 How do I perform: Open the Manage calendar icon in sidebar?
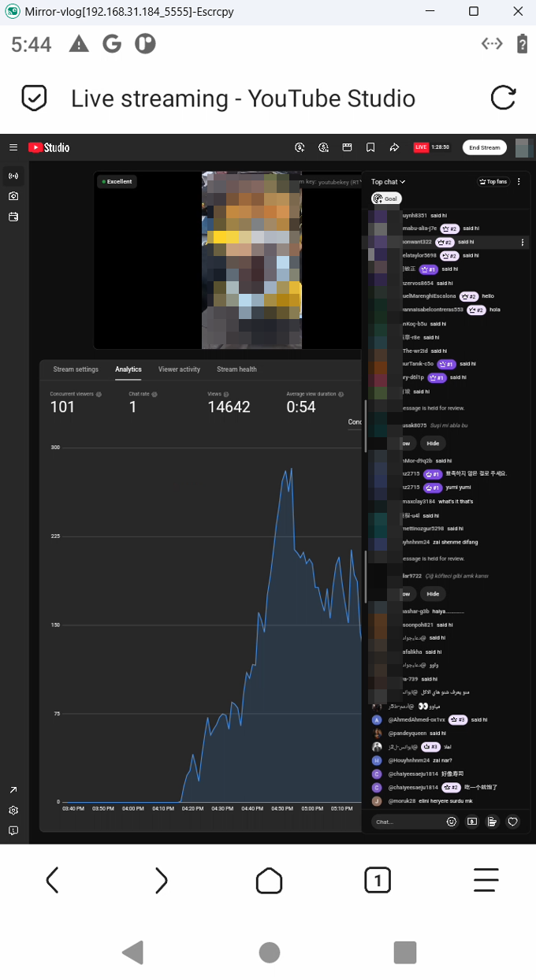point(13,217)
